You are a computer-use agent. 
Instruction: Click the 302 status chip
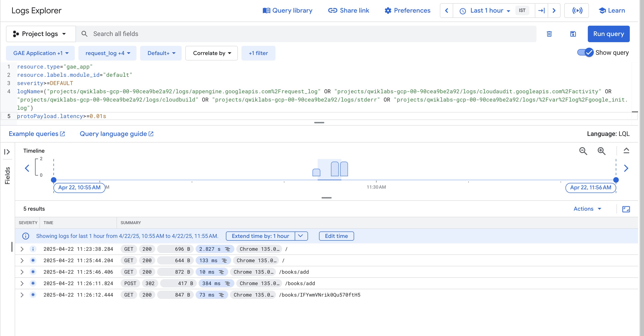[150, 284]
